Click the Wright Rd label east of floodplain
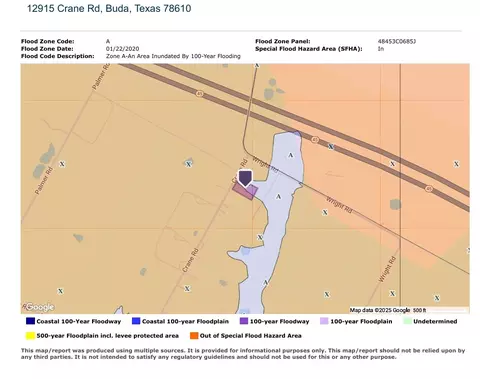The height and width of the screenshot is (379, 480). tap(339, 205)
